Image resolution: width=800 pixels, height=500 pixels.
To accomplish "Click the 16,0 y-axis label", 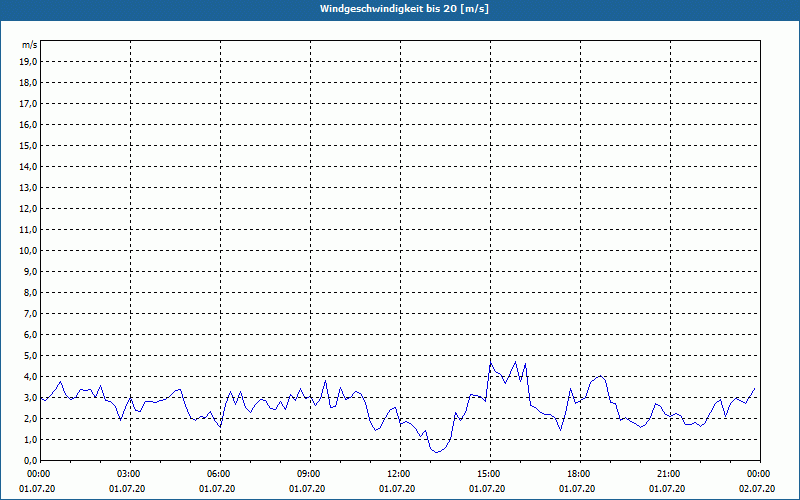I will (28, 124).
